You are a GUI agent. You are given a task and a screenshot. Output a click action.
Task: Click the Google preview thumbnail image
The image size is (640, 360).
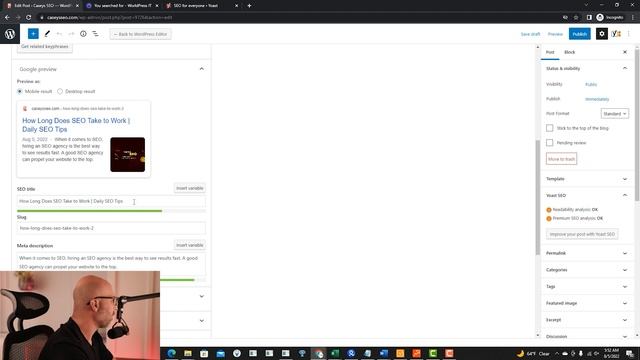coord(127,154)
